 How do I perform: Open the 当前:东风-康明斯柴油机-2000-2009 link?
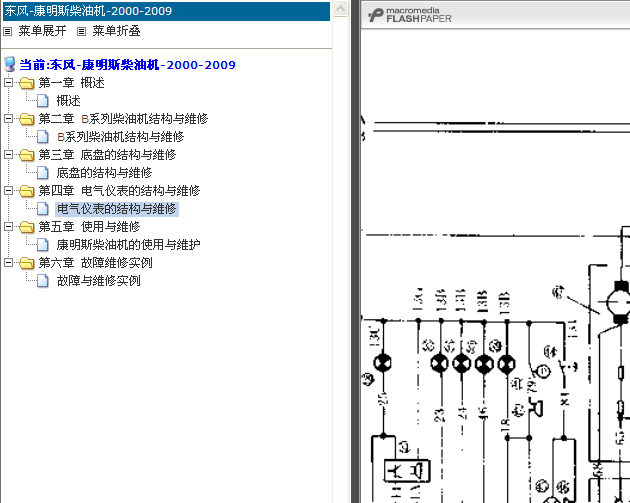click(127, 65)
